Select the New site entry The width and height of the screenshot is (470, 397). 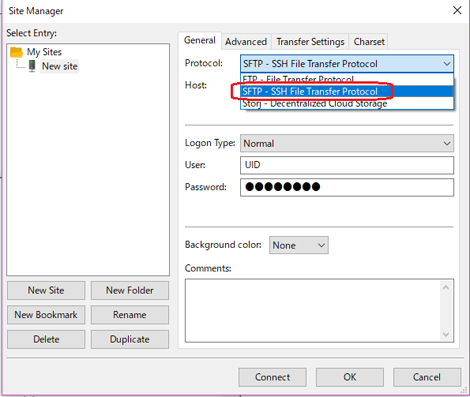tap(60, 66)
